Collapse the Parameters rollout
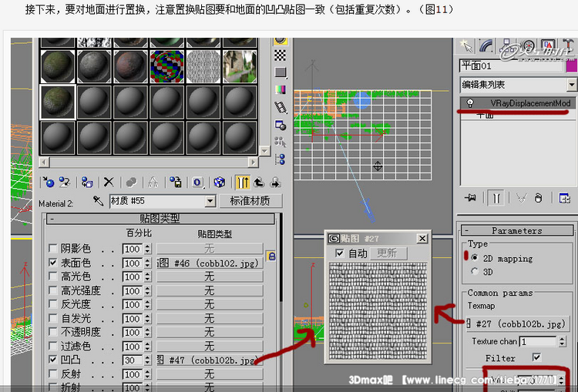 tap(516, 230)
